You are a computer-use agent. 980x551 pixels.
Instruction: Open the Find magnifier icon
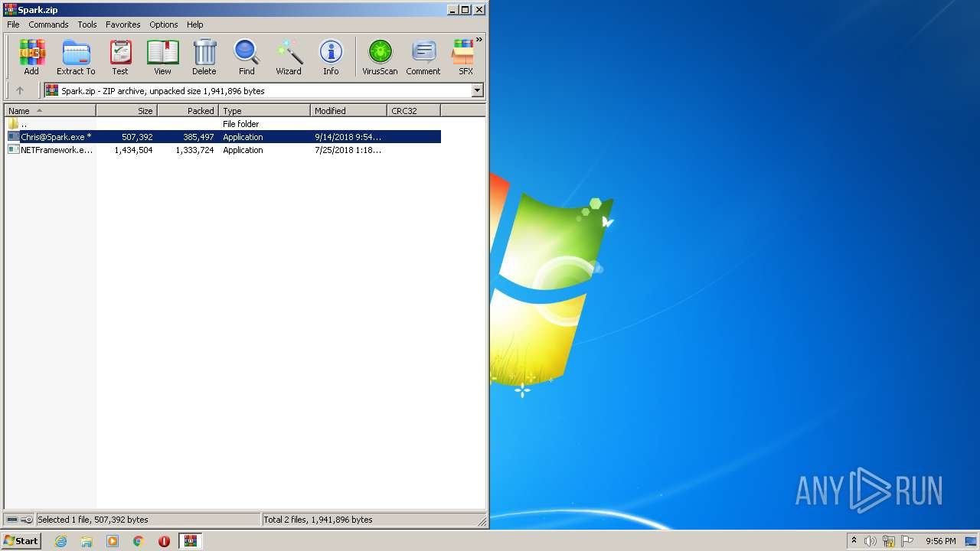[x=247, y=57]
